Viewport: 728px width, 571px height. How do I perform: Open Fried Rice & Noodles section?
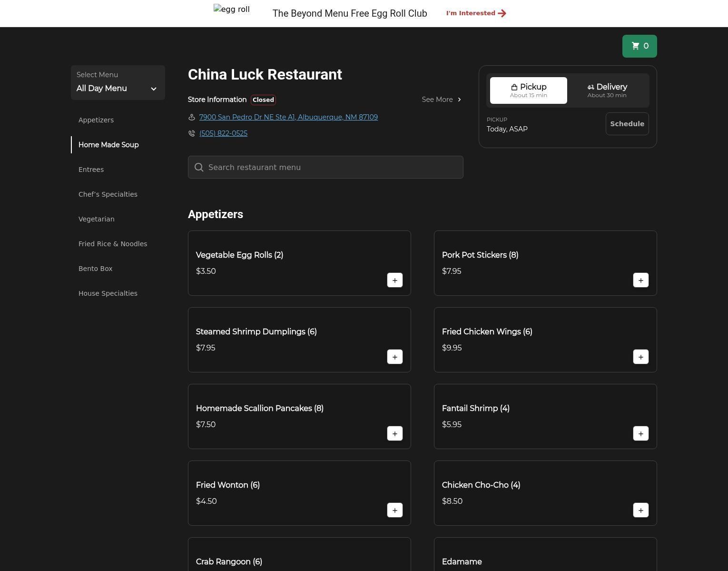pos(113,244)
